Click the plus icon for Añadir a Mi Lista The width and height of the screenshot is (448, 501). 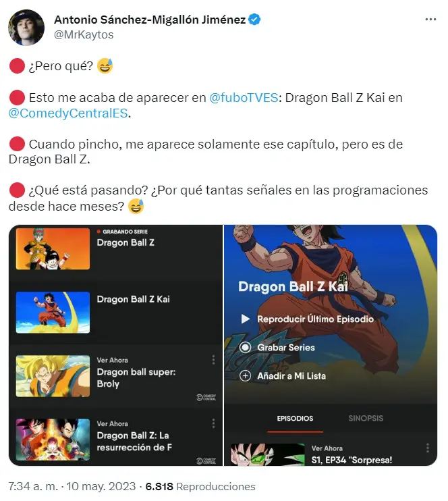(245, 375)
